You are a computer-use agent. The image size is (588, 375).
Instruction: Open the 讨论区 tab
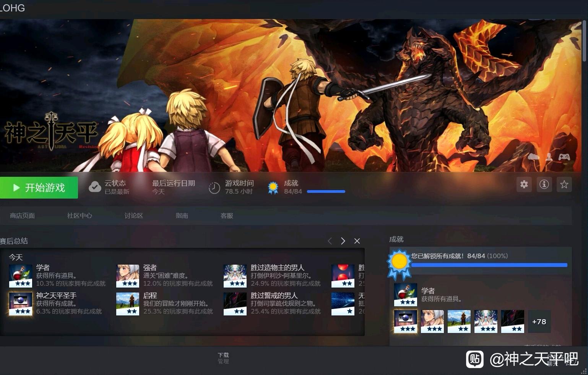tap(133, 216)
